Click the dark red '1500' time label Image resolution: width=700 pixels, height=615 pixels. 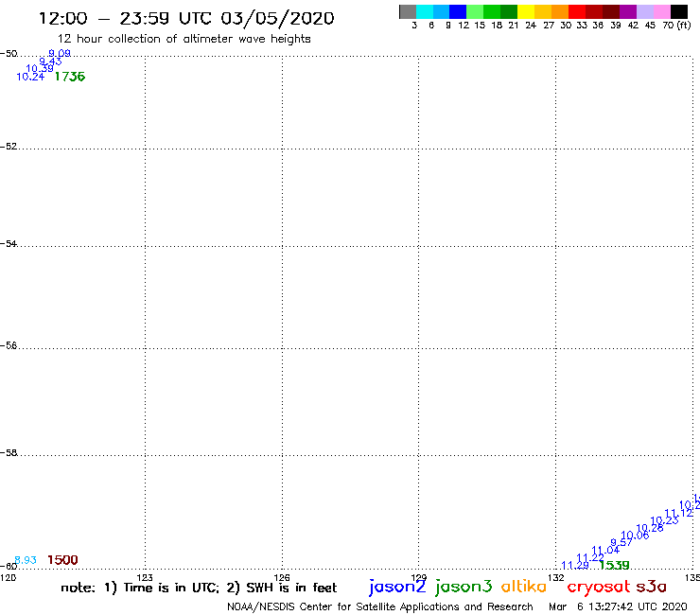62,560
